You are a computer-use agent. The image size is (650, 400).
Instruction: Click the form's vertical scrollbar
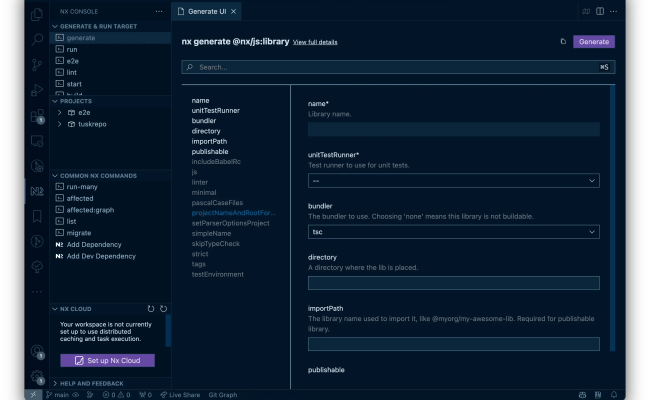coord(612,218)
